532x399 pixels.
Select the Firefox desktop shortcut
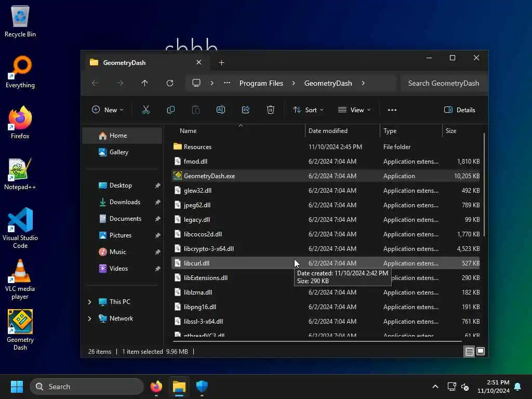pos(20,123)
